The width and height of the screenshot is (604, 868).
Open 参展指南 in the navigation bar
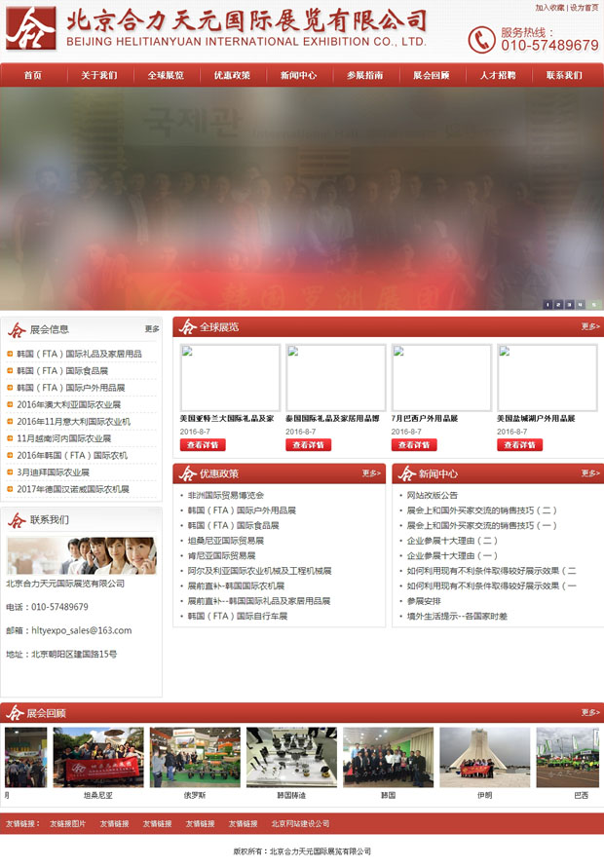pos(364,75)
